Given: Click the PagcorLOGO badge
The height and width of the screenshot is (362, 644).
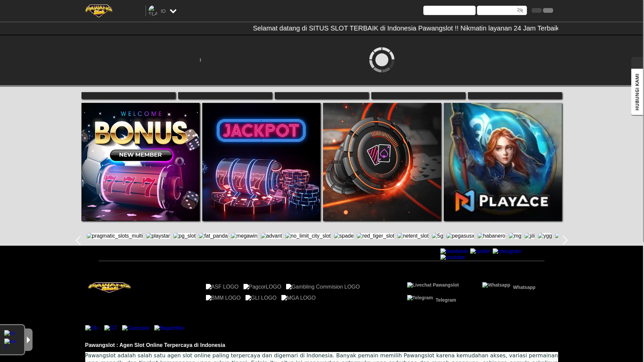Looking at the screenshot, I should coord(262,287).
